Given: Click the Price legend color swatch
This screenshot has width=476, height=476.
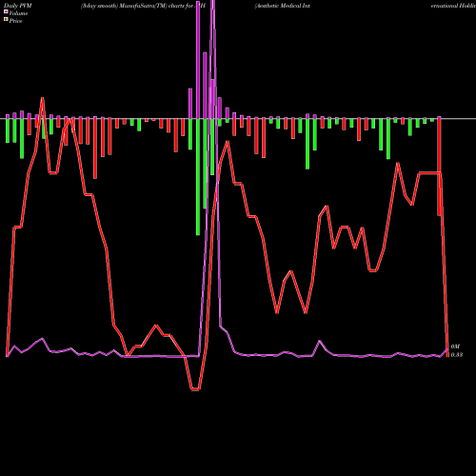Looking at the screenshot, I should coord(6,20).
